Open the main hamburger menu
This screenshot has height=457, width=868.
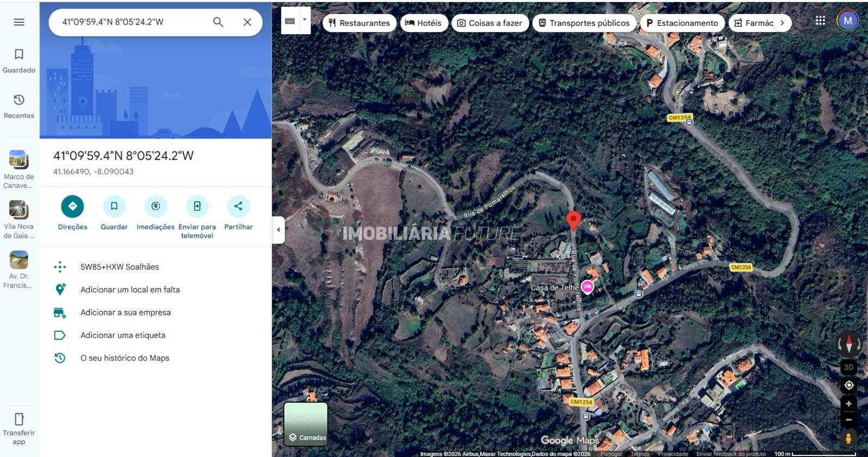(x=19, y=22)
